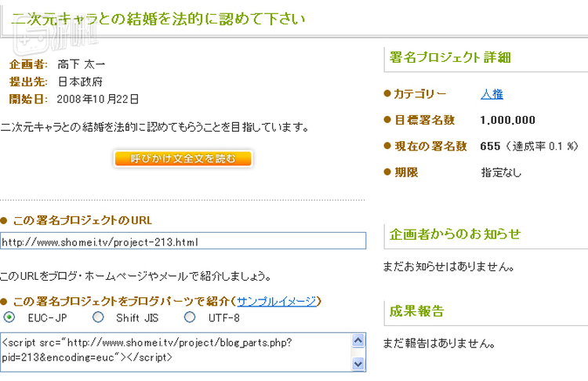Click the orange 呼びかけ文全文を読む button
Image resolution: width=588 pixels, height=381 pixels.
pyautogui.click(x=182, y=159)
